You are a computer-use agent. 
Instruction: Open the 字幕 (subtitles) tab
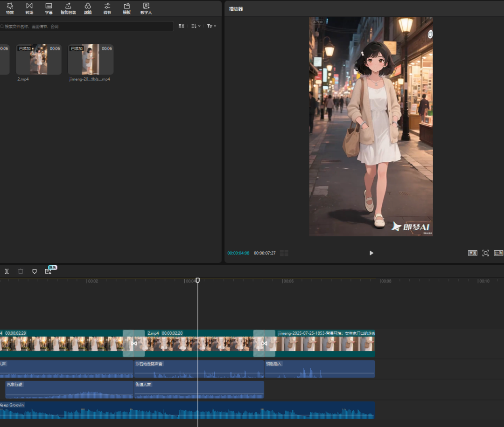[49, 9]
